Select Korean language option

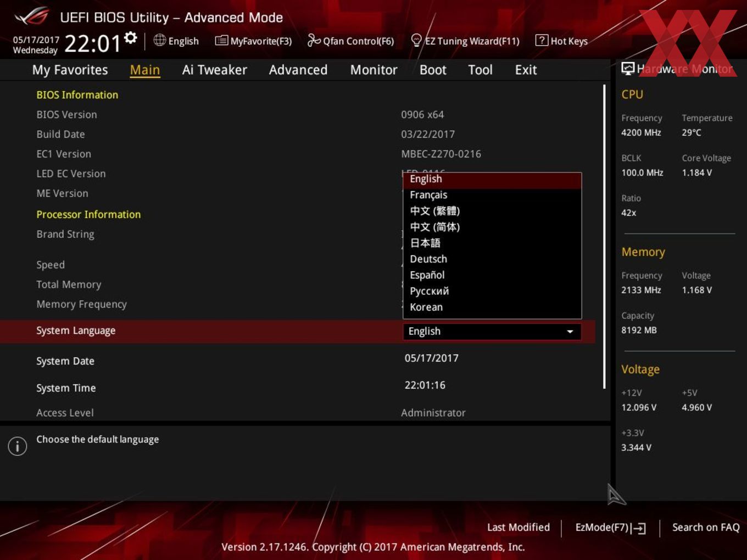pyautogui.click(x=492, y=307)
